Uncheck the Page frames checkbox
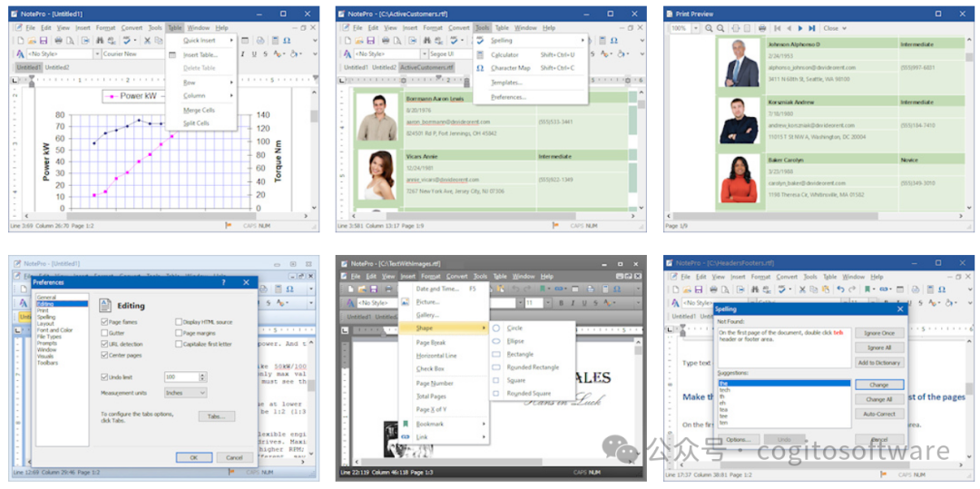 click(103, 321)
